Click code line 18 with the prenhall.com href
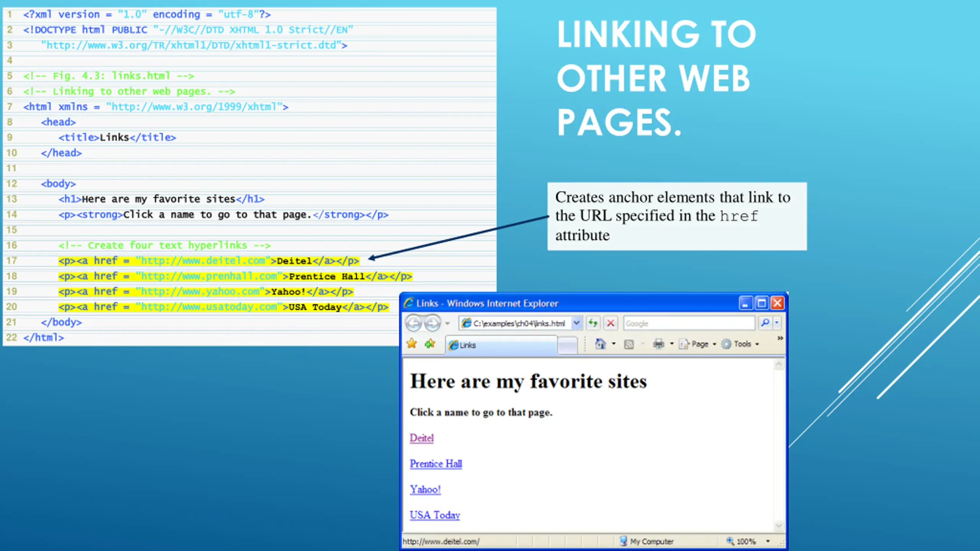 click(x=235, y=276)
